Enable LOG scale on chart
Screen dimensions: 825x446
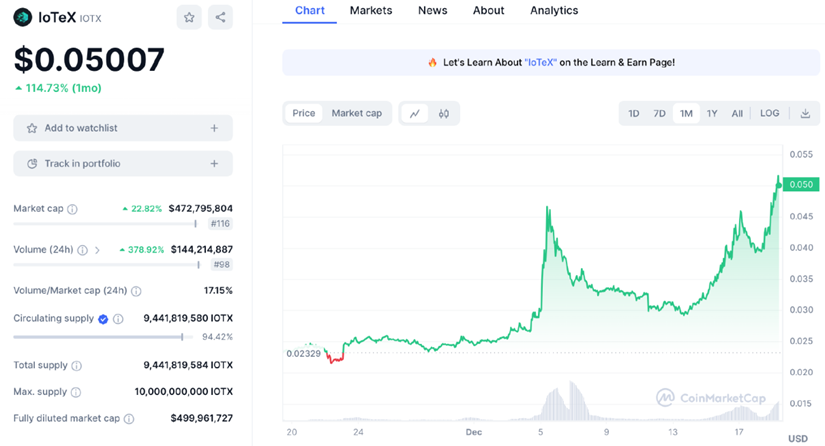(x=769, y=114)
